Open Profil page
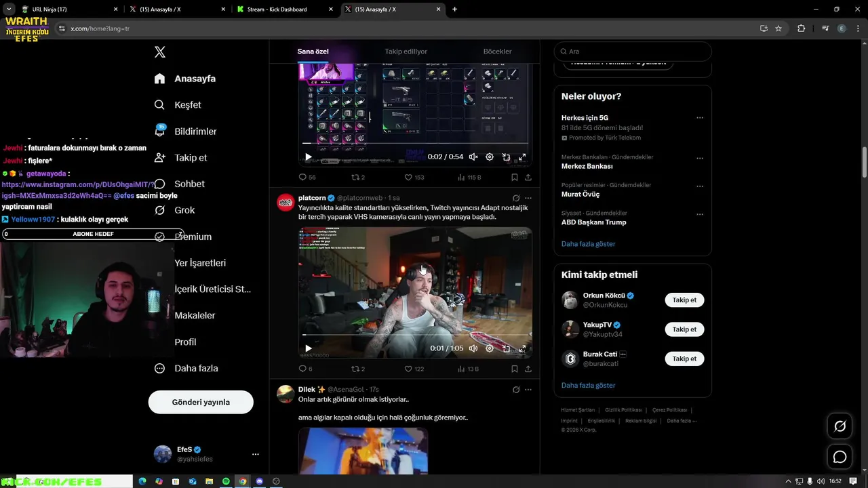868x488 pixels. (x=185, y=342)
